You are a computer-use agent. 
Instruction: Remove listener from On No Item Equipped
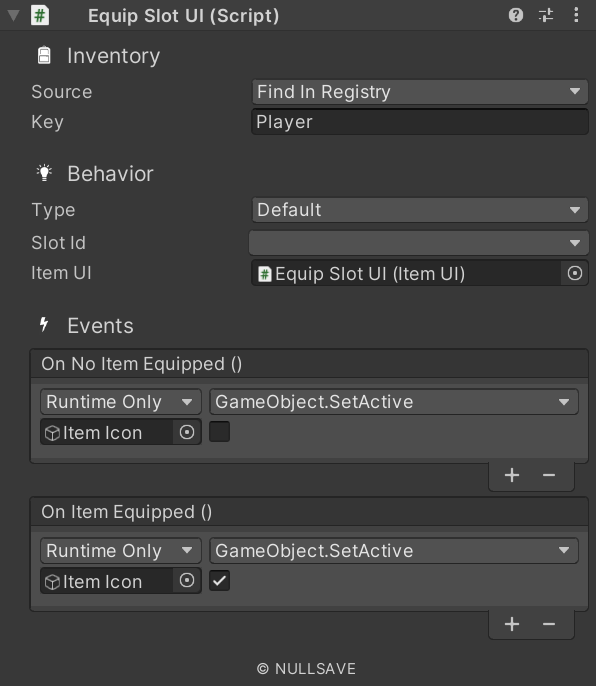point(549,475)
